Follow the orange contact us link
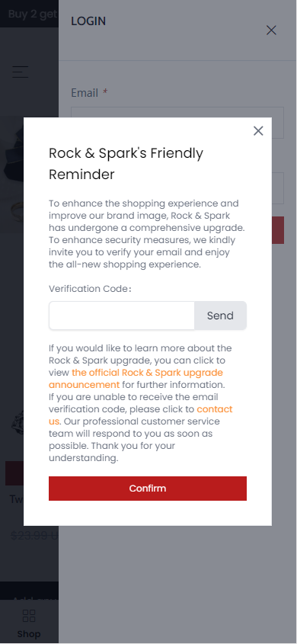 tap(141, 415)
